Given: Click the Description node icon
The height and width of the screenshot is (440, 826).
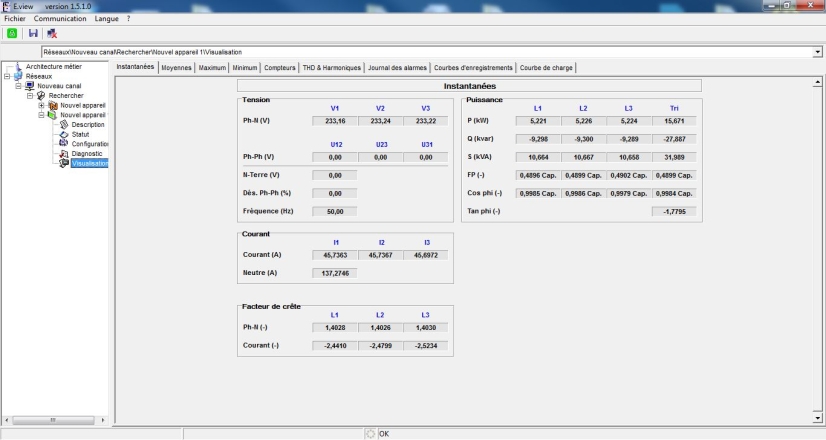Looking at the screenshot, I should (64, 124).
